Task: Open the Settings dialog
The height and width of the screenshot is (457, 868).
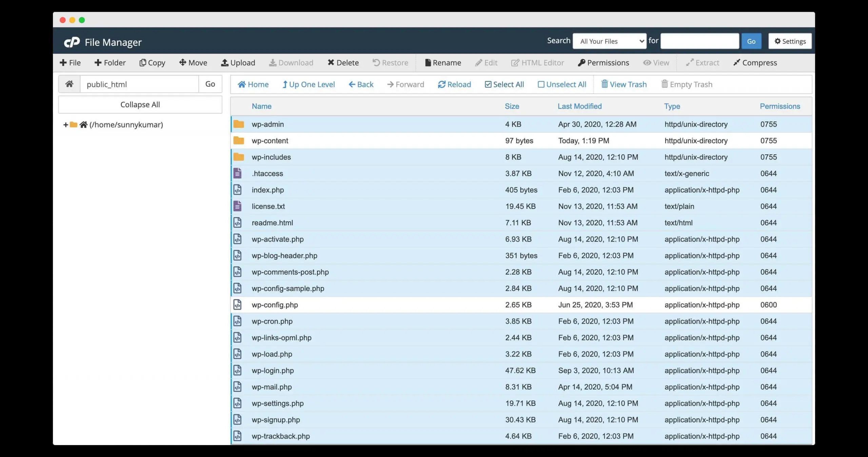Action: point(790,41)
